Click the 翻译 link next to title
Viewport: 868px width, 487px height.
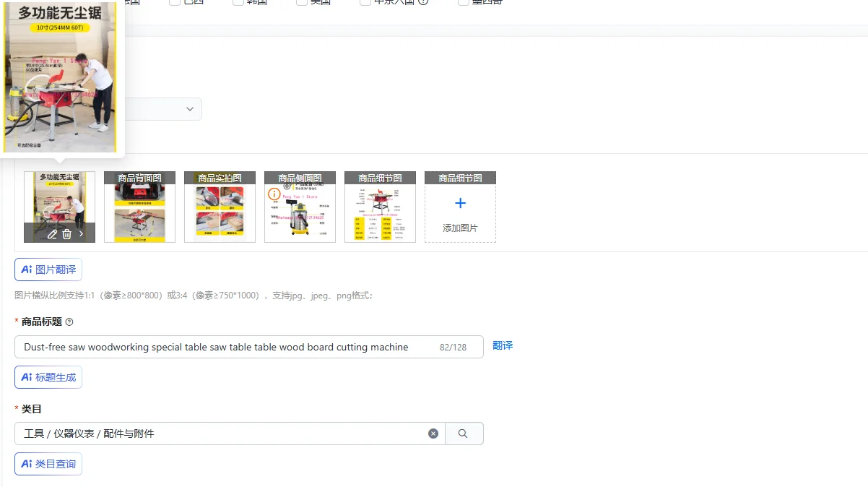503,346
